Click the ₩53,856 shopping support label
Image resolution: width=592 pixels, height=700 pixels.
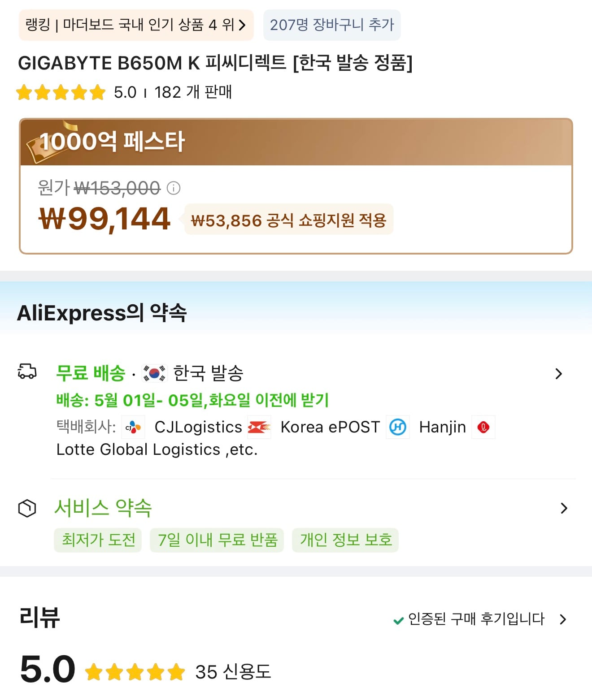tap(288, 220)
